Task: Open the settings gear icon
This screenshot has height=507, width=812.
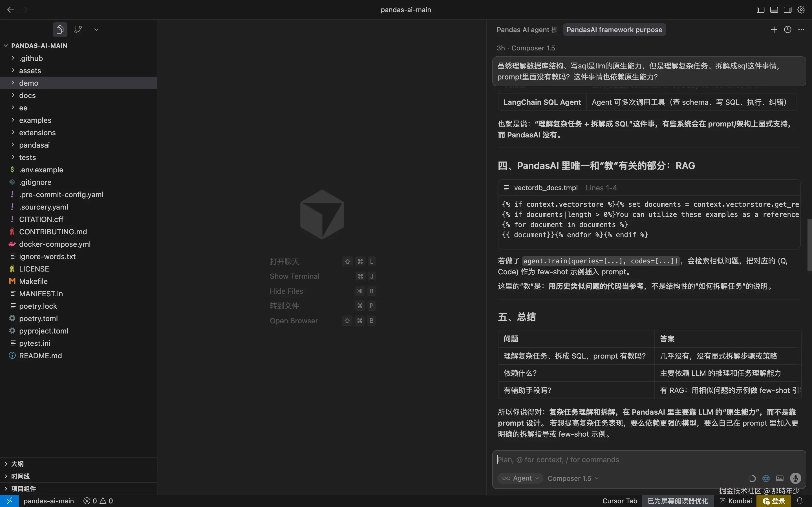Action: point(801,10)
